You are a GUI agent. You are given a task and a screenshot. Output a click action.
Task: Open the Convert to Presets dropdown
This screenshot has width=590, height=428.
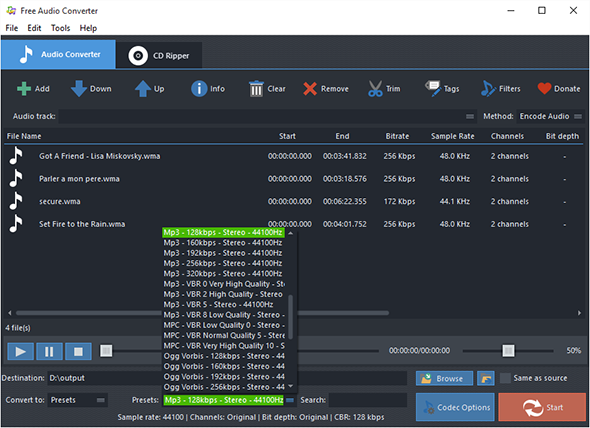(78, 400)
